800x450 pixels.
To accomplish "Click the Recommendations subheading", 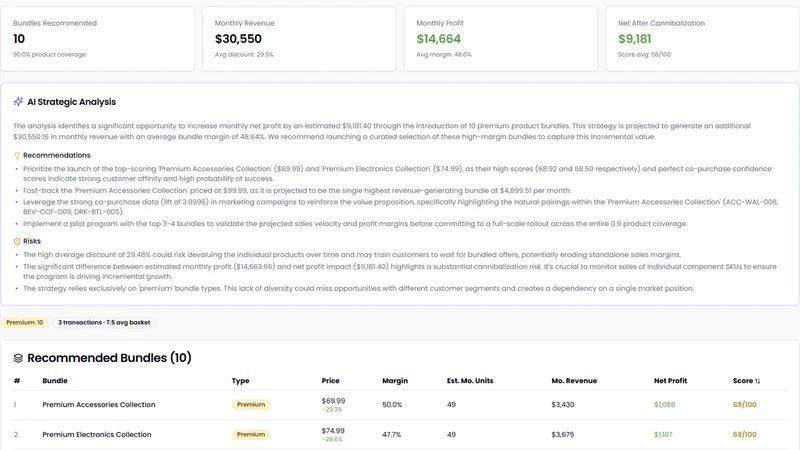I will click(x=57, y=155).
